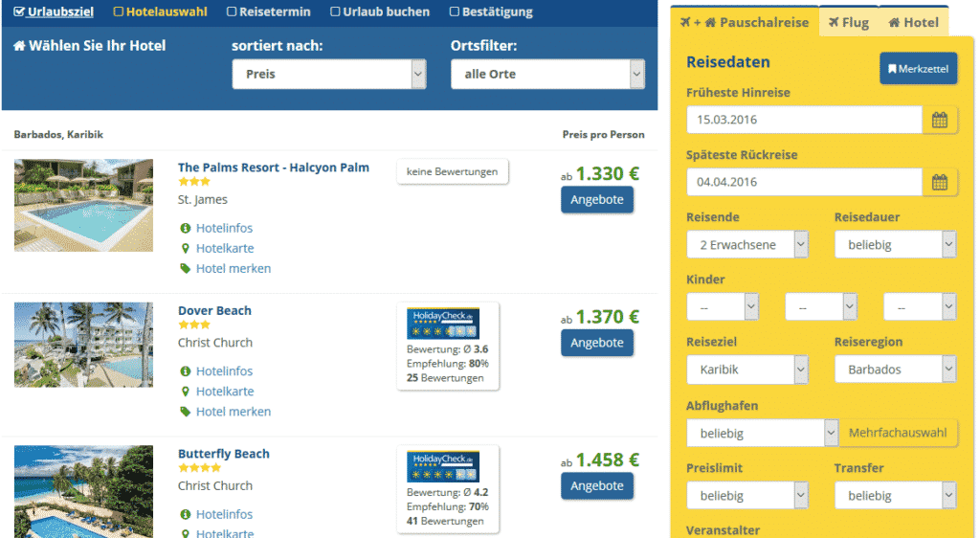
Task: Click the Mehrfachauswahl button
Action: click(x=898, y=433)
